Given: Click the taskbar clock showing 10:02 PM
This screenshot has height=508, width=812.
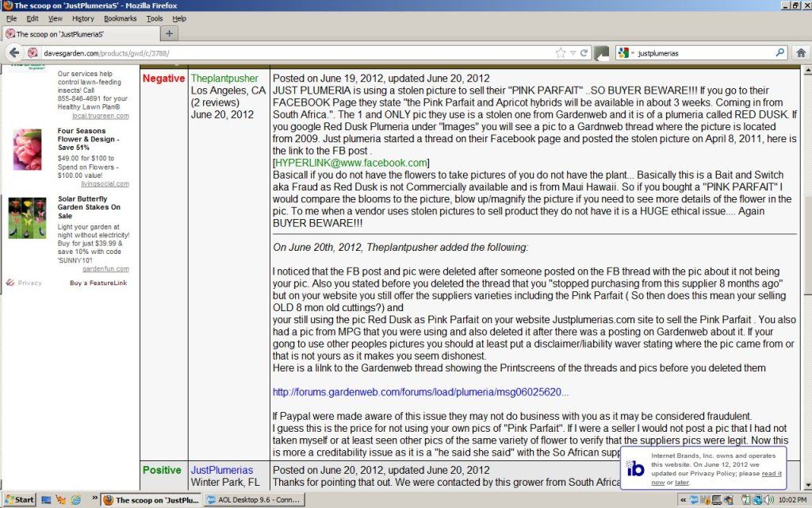Looking at the screenshot, I should coord(792,500).
